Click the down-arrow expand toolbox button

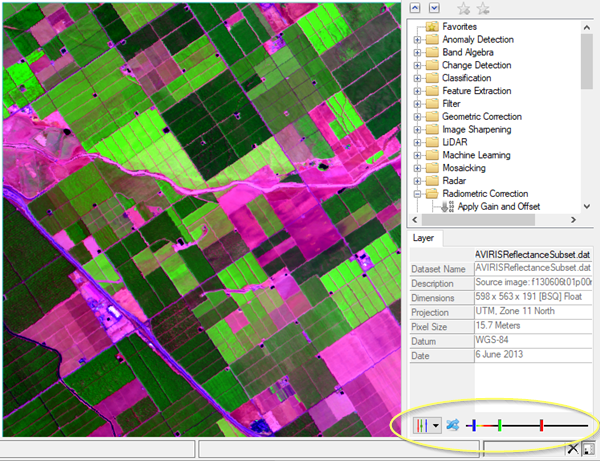click(432, 9)
